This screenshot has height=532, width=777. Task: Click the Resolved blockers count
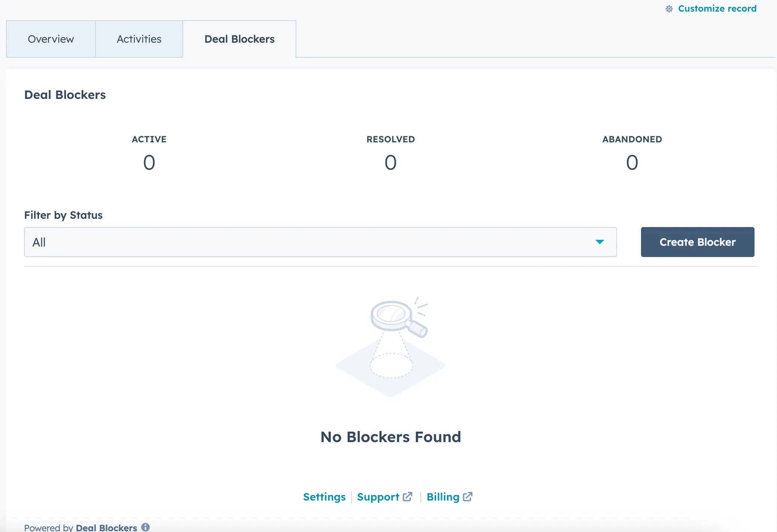pos(390,163)
